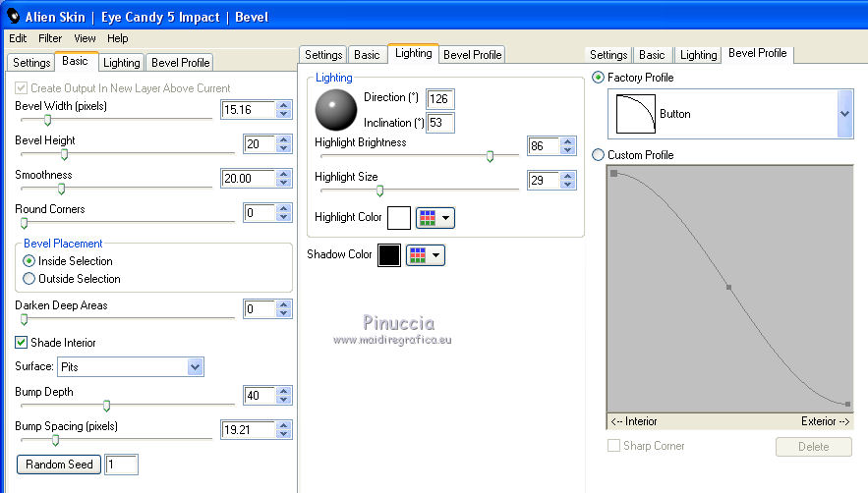Open Highlight Color palette grid button
The image size is (868, 493).
point(435,218)
